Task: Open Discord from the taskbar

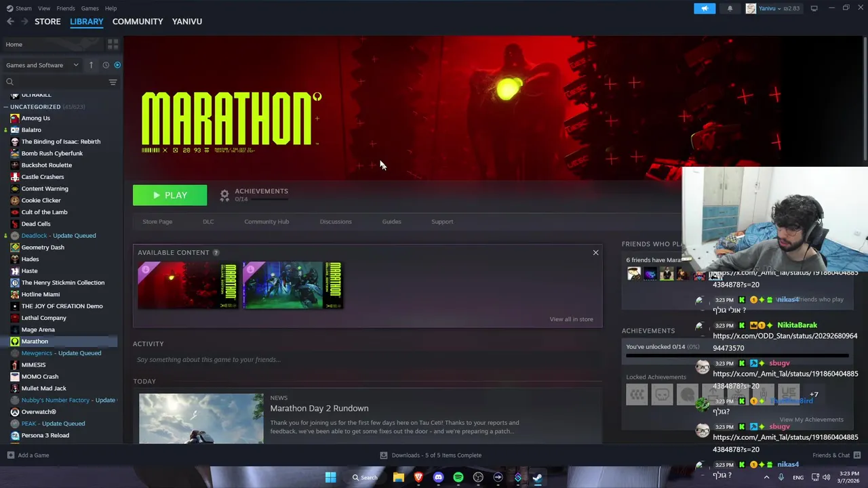Action: pos(438,477)
